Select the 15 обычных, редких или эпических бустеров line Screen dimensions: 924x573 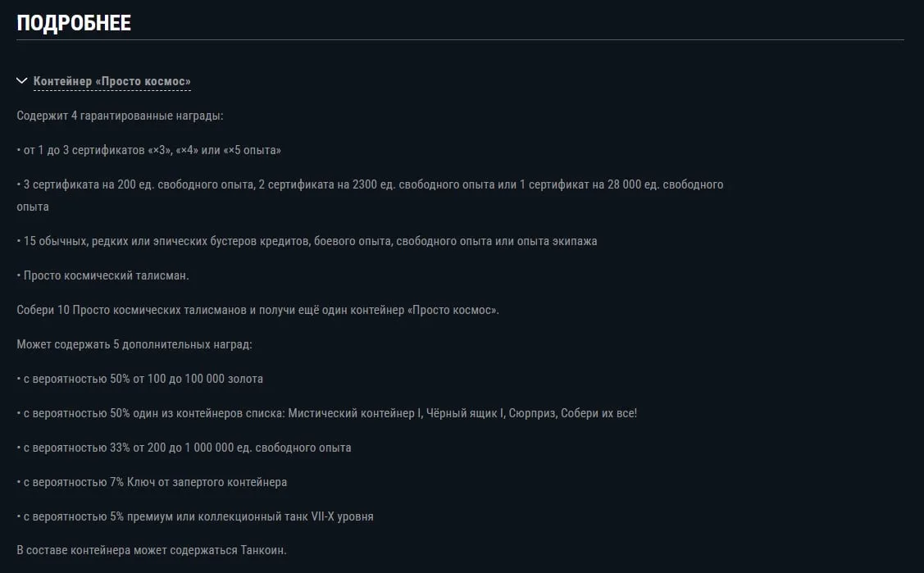[x=307, y=241]
